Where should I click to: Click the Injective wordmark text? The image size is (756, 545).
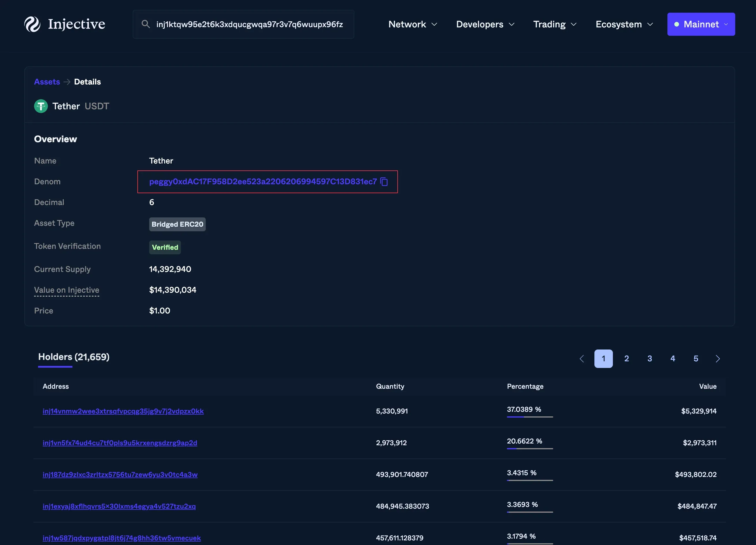coord(77,24)
